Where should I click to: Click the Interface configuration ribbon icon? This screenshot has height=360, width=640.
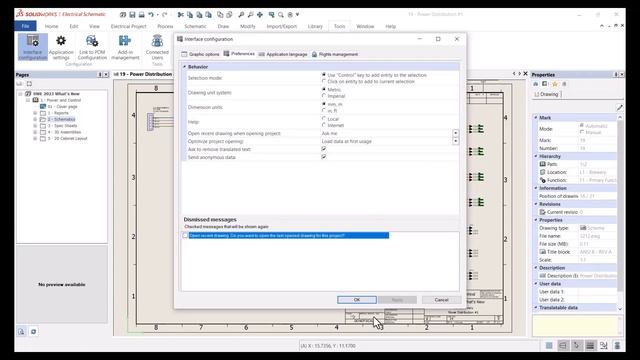coord(33,47)
